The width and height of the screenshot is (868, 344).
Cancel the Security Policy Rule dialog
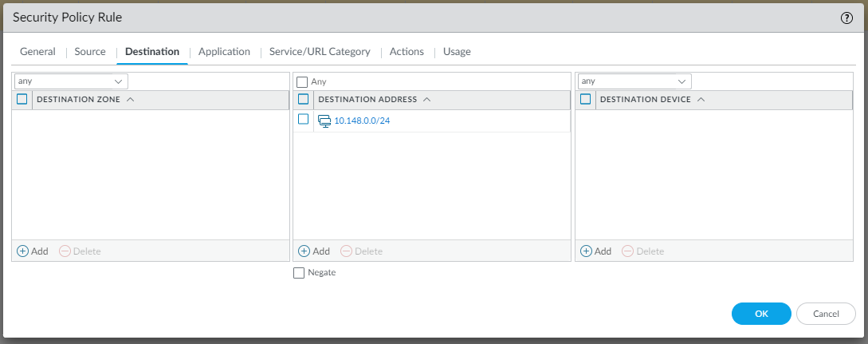pyautogui.click(x=826, y=314)
